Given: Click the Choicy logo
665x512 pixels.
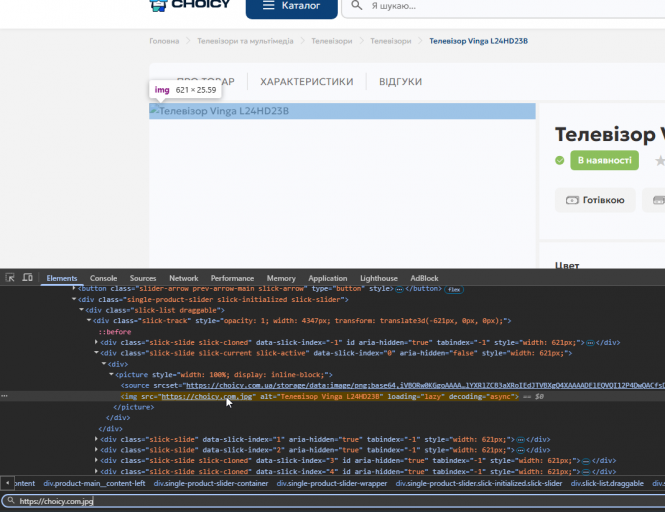Looking at the screenshot, I should pos(190,6).
